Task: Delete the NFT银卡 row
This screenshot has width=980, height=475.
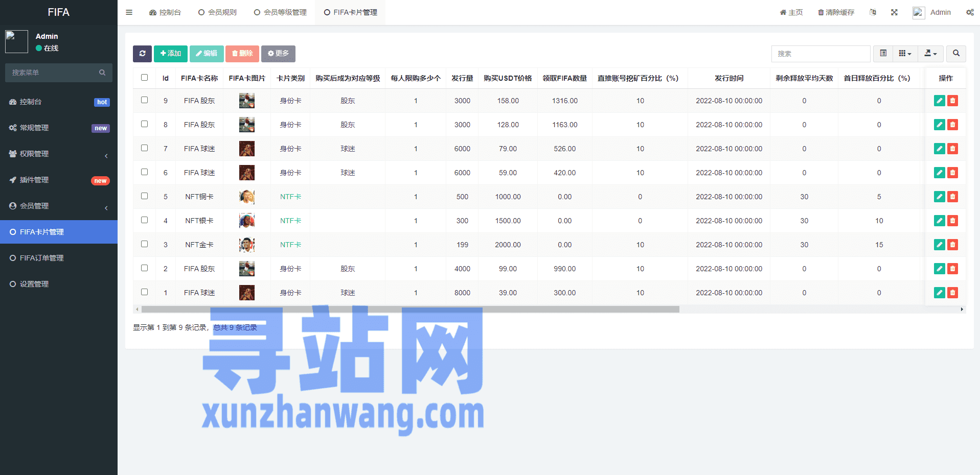Action: (x=952, y=221)
